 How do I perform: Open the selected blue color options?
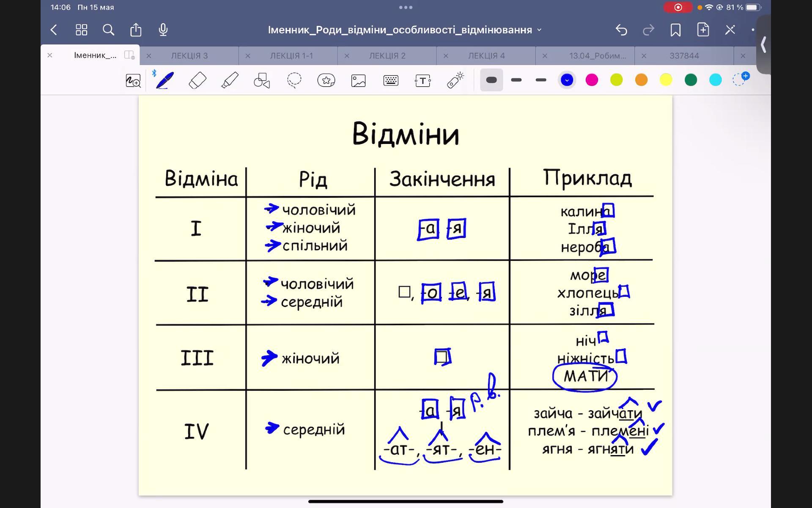[x=567, y=80]
